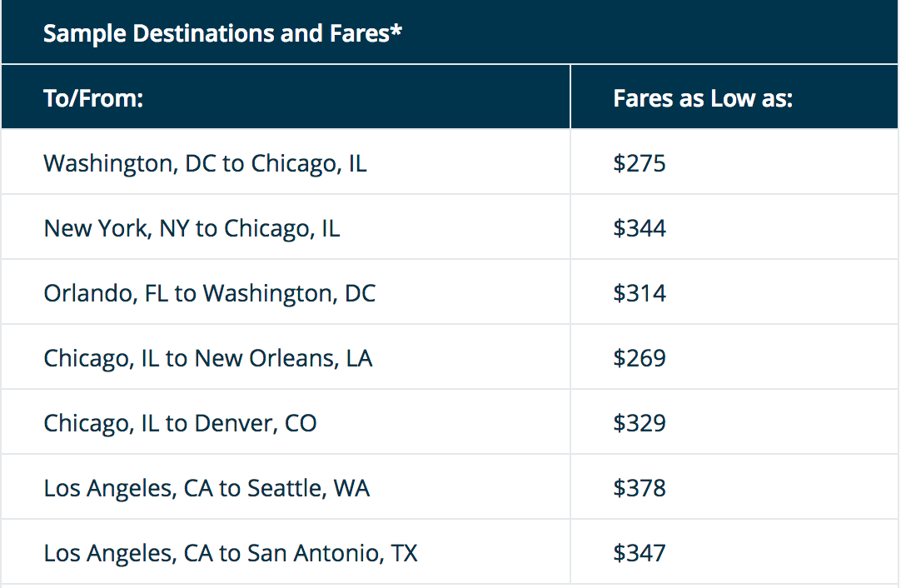The image size is (901, 588).
Task: Click the Seattle, WA destination text
Action: [307, 488]
